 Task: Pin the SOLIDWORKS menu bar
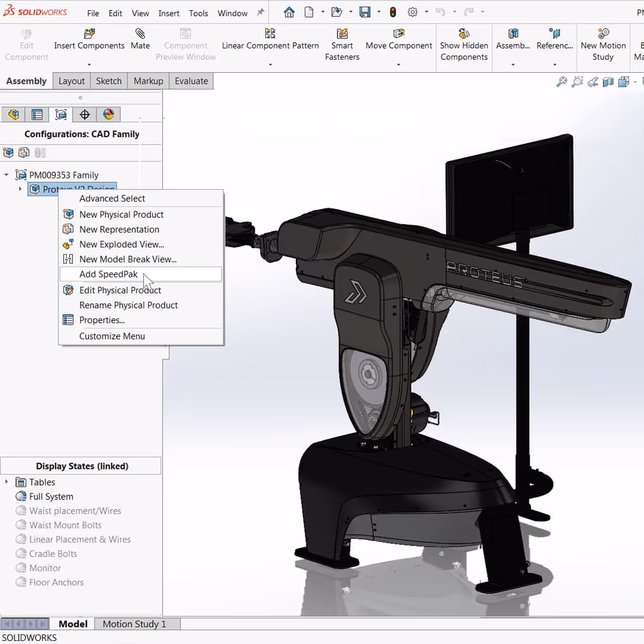pyautogui.click(x=261, y=13)
